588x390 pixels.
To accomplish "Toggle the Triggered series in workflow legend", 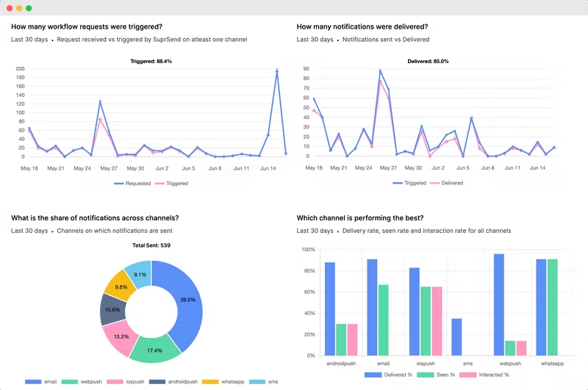I will click(171, 184).
